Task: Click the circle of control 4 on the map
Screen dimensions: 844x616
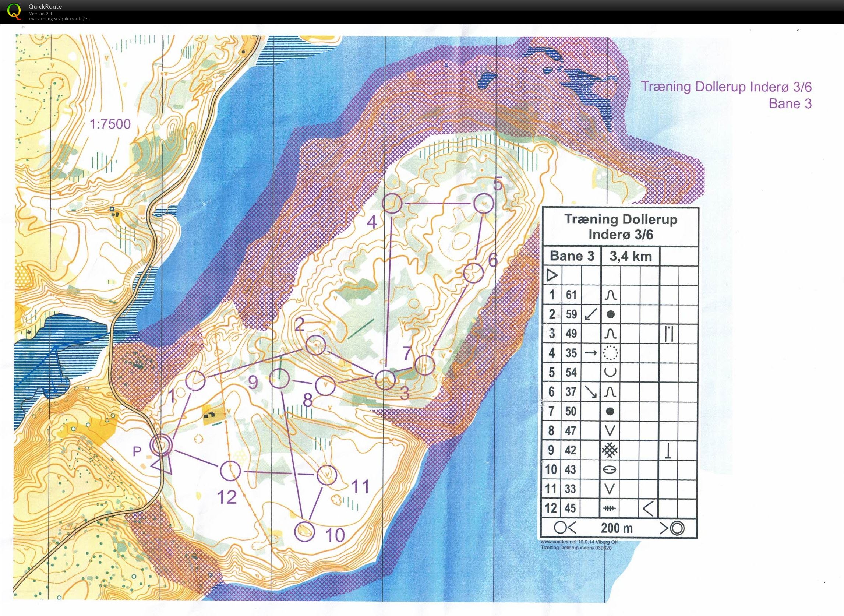Action: [392, 203]
